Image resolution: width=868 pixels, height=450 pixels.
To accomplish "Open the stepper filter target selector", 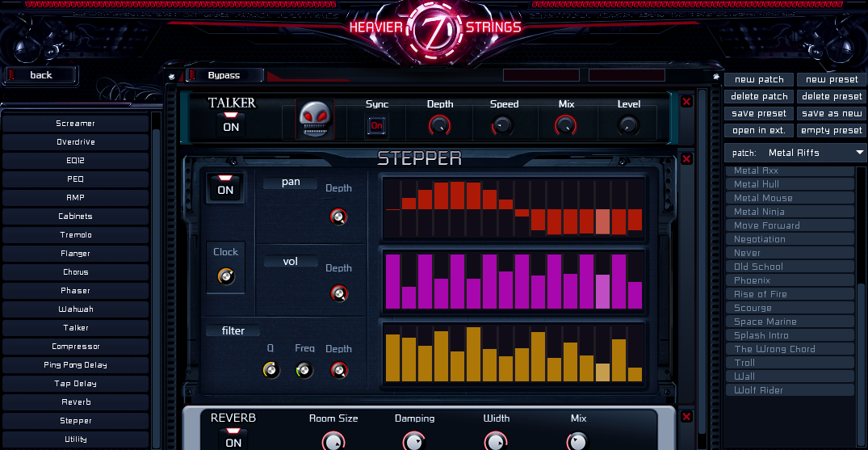I will (x=233, y=330).
